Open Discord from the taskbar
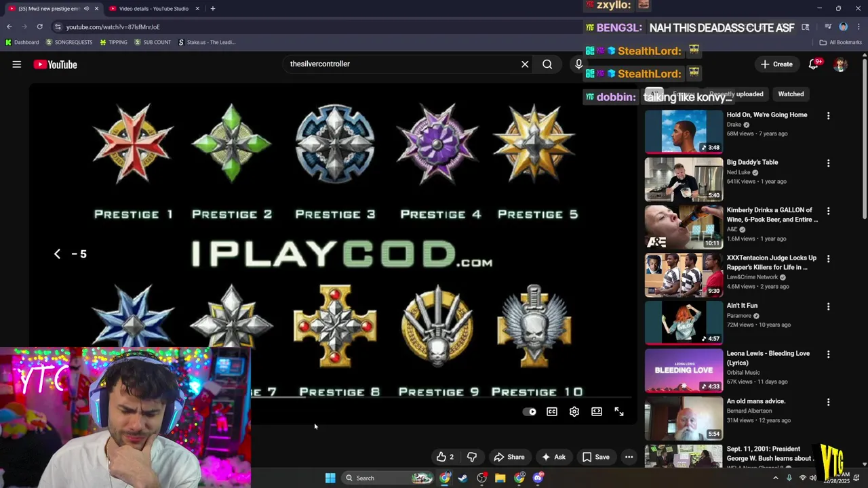Screen dimensions: 868x488 pos(538,478)
